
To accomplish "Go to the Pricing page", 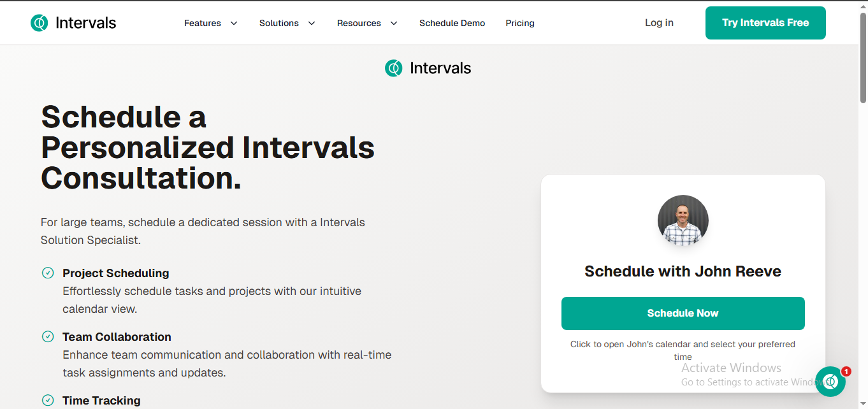I will point(520,23).
